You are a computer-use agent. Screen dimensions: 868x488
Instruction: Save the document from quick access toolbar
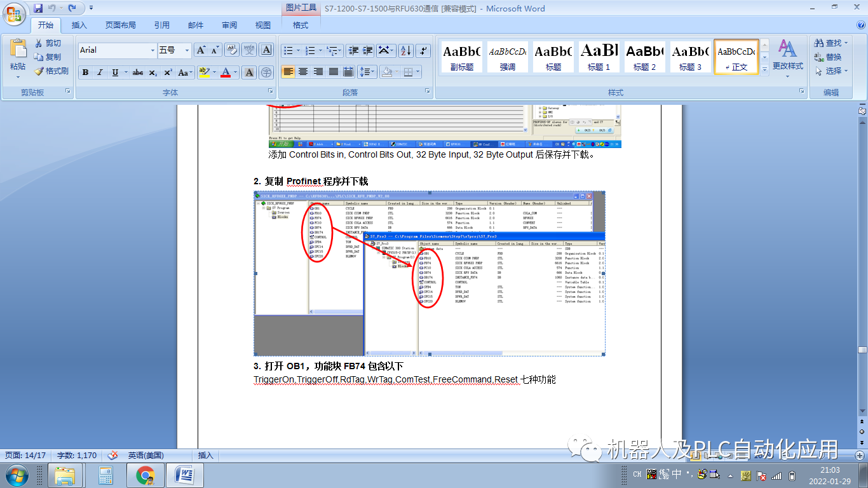click(38, 8)
